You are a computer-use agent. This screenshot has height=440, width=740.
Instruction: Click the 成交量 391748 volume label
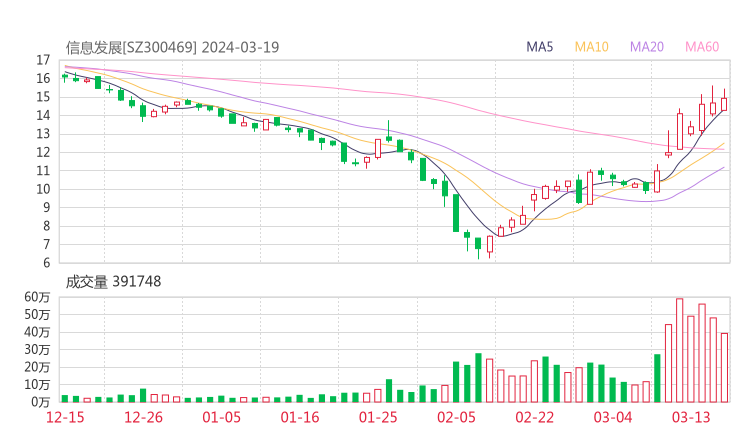tap(113, 282)
